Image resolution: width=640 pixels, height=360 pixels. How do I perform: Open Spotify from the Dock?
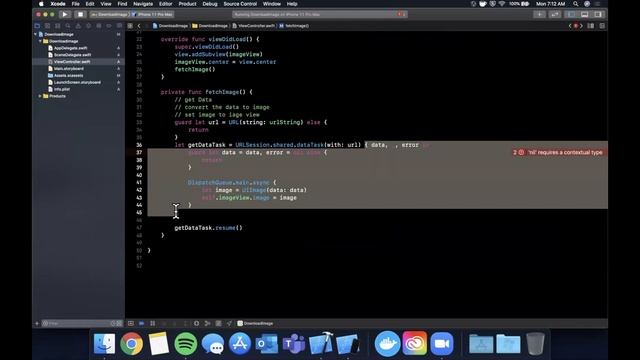pos(186,344)
